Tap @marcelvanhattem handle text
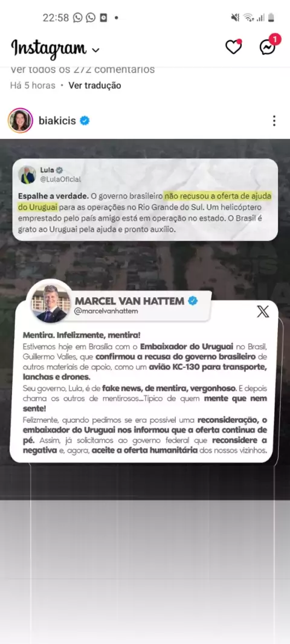Viewport: 290px width, 644px height. 106,311
